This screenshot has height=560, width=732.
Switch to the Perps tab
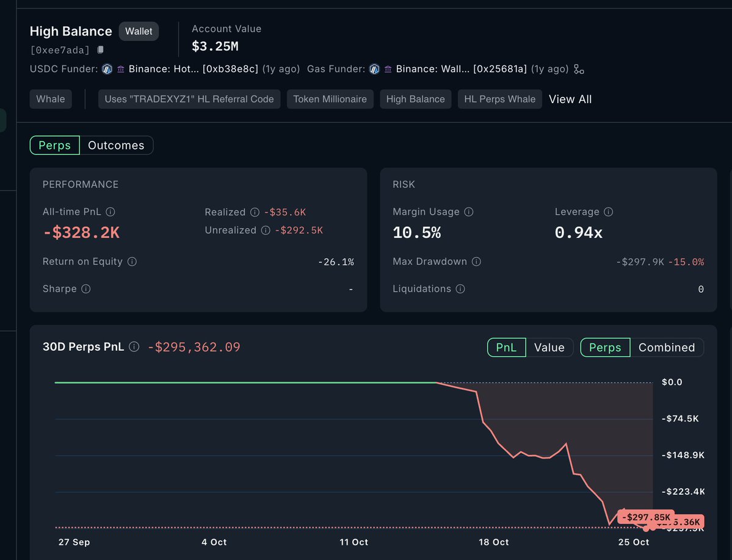tap(54, 145)
